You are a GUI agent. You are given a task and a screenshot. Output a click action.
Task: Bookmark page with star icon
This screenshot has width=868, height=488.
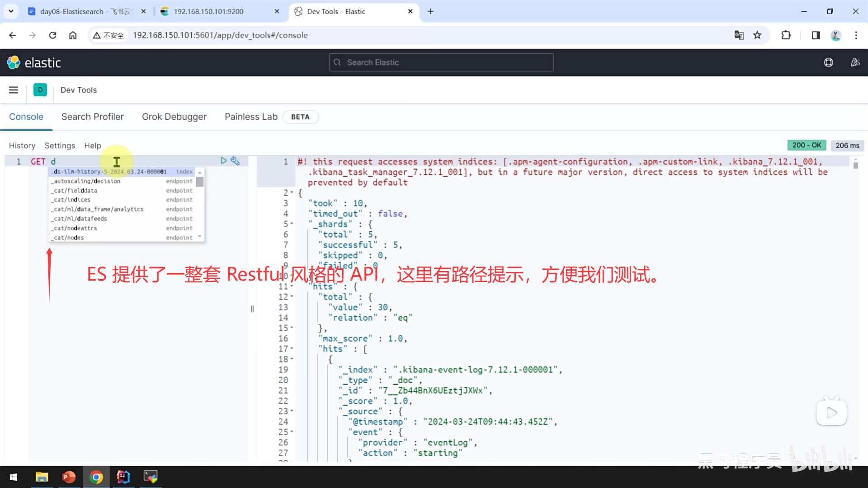tap(757, 35)
